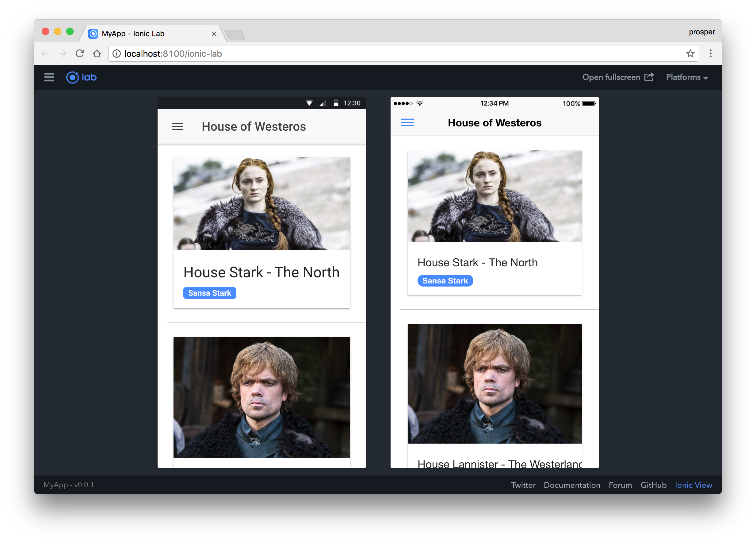View site information icon in address bar
Image resolution: width=756 pixels, height=543 pixels.
point(116,54)
